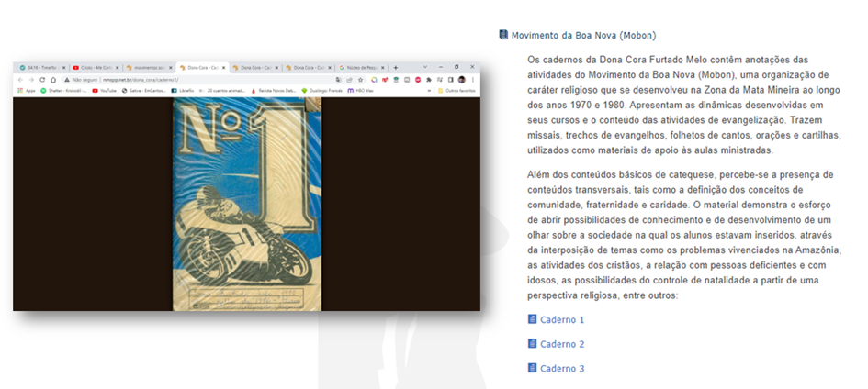Click the bookmark star icon in address bar
Image resolution: width=868 pixels, height=389 pixels.
point(360,80)
